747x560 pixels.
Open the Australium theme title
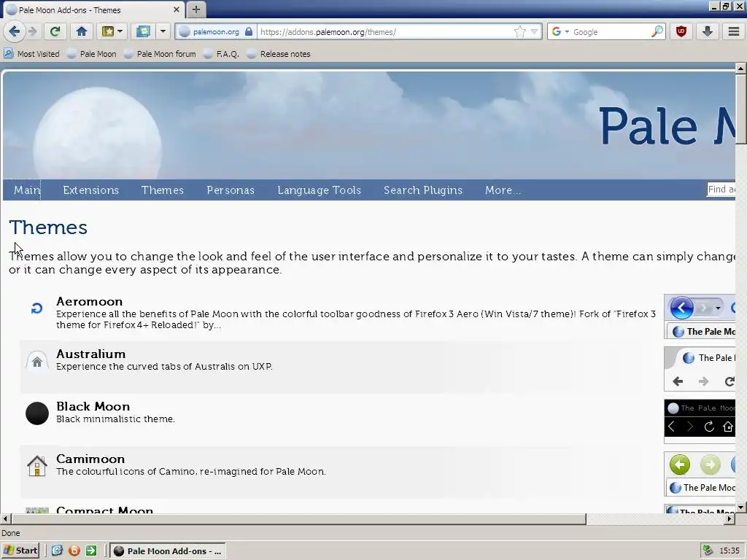(x=91, y=354)
